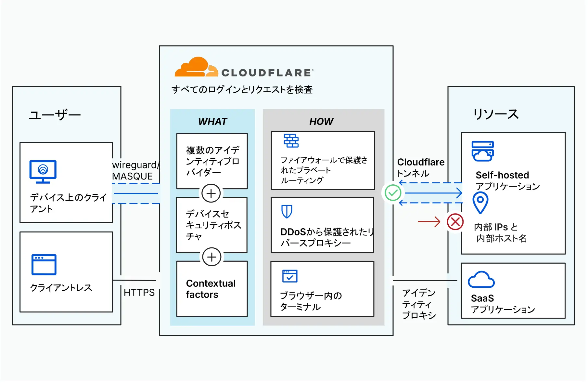Click the clientless browser window icon
The width and height of the screenshot is (588, 383).
[x=44, y=264]
